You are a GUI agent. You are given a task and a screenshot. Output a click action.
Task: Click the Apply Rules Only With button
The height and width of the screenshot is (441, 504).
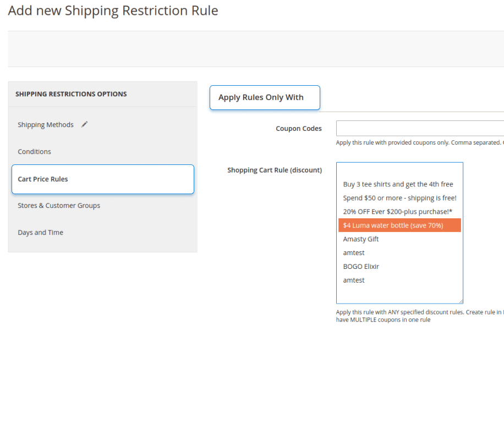(265, 97)
